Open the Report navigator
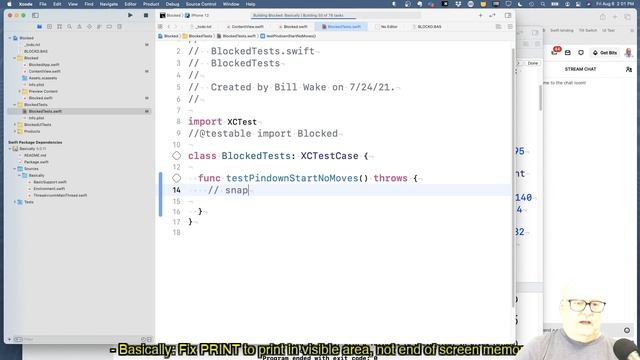The image size is (640, 360). point(119,27)
